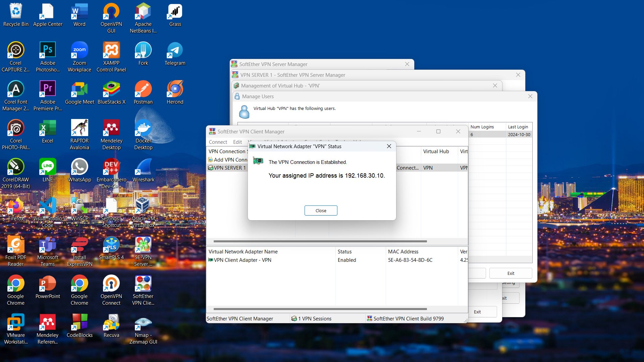Open Apple Center desktop icon
The image size is (644, 362).
[48, 15]
